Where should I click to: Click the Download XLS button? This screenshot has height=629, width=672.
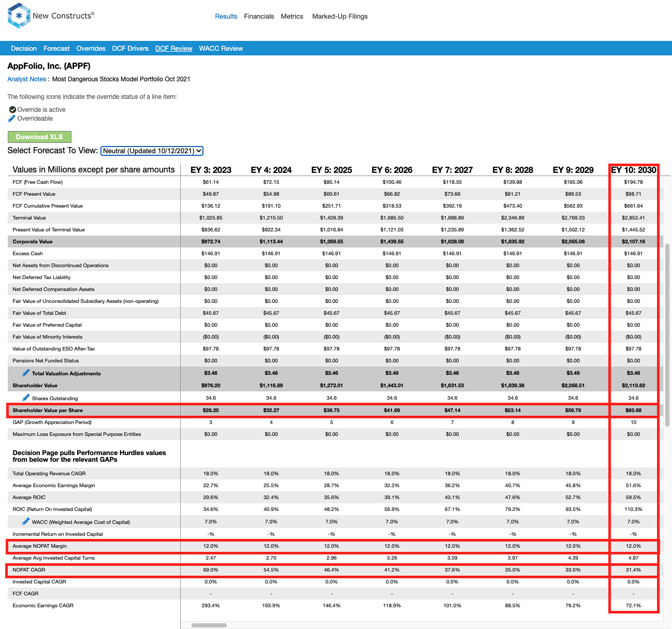tap(39, 137)
